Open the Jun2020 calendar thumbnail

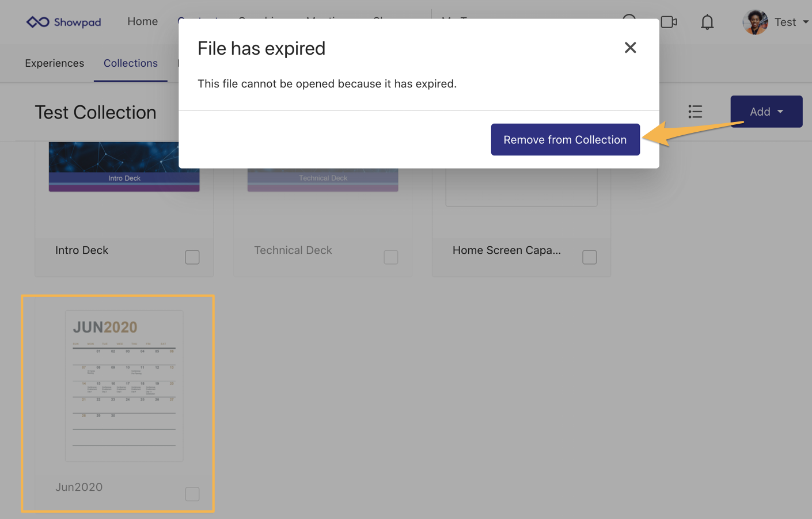tap(124, 386)
